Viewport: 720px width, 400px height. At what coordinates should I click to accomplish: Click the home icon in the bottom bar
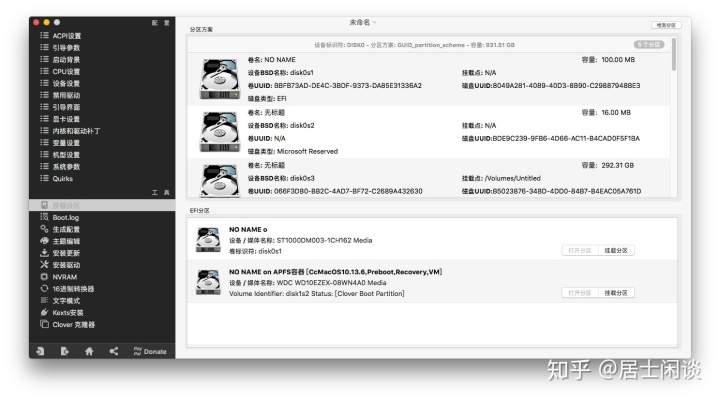coord(89,351)
